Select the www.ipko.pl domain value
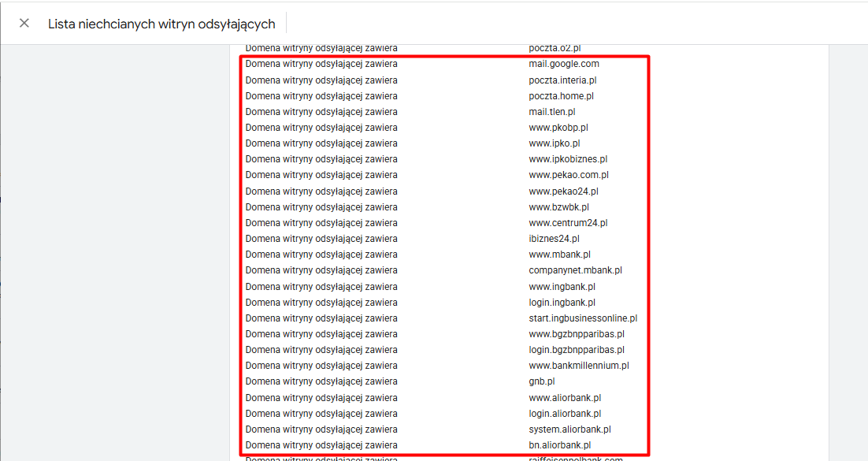 click(555, 143)
